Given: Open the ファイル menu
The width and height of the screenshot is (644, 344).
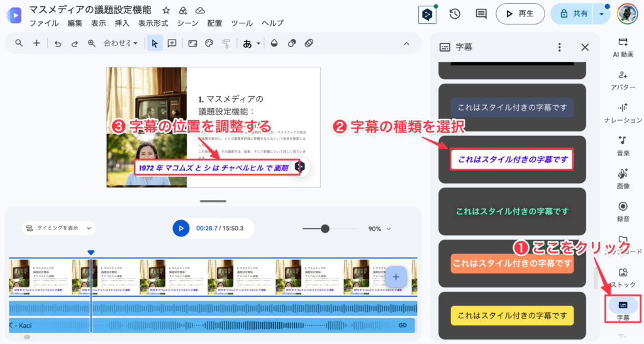Looking at the screenshot, I should click(44, 23).
